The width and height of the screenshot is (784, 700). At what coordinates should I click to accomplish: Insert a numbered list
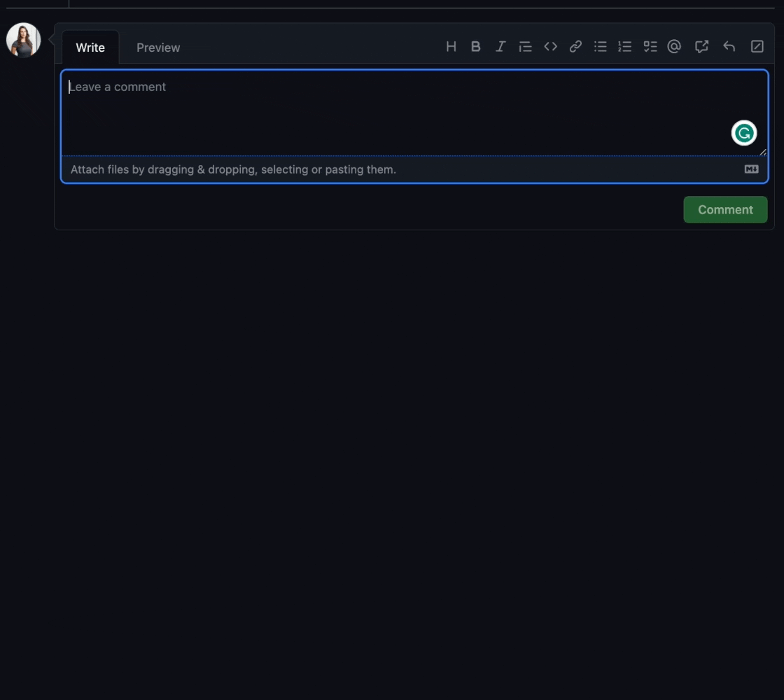pyautogui.click(x=625, y=47)
